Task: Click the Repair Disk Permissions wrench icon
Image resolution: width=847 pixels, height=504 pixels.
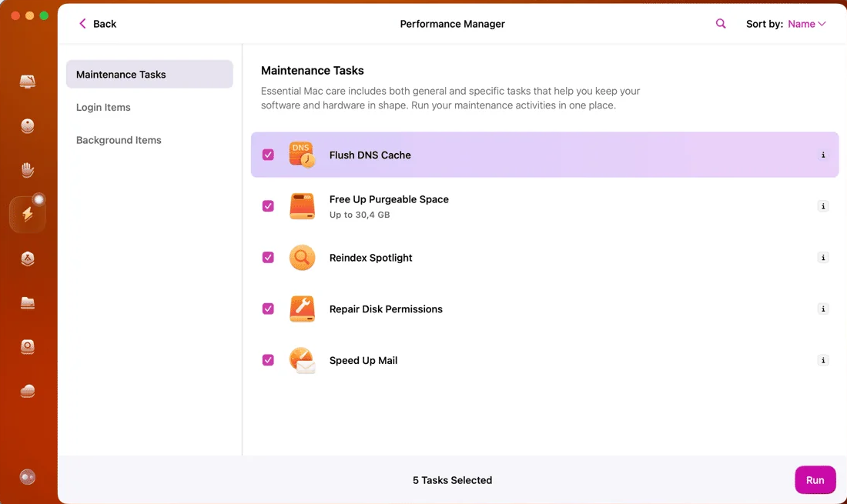Action: (302, 309)
